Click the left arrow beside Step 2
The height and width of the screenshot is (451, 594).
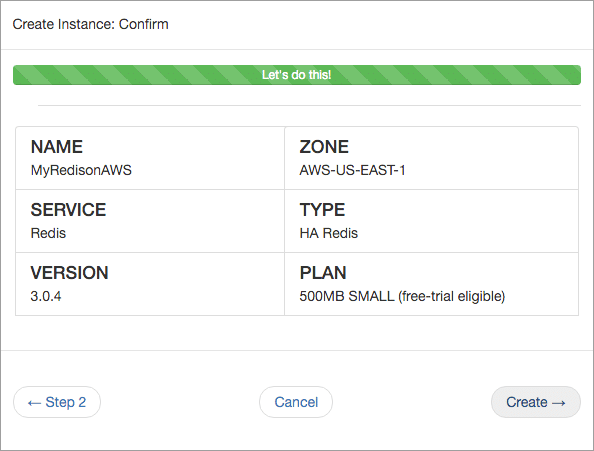[34, 403]
